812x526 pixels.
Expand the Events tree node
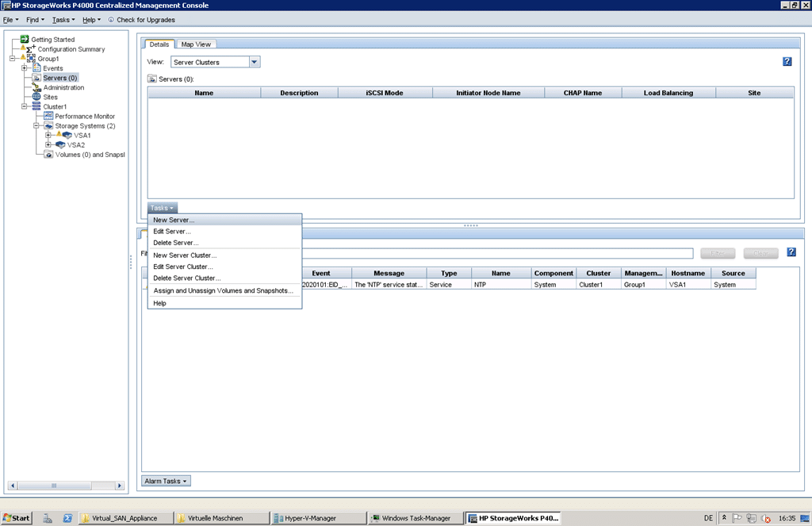(25, 68)
